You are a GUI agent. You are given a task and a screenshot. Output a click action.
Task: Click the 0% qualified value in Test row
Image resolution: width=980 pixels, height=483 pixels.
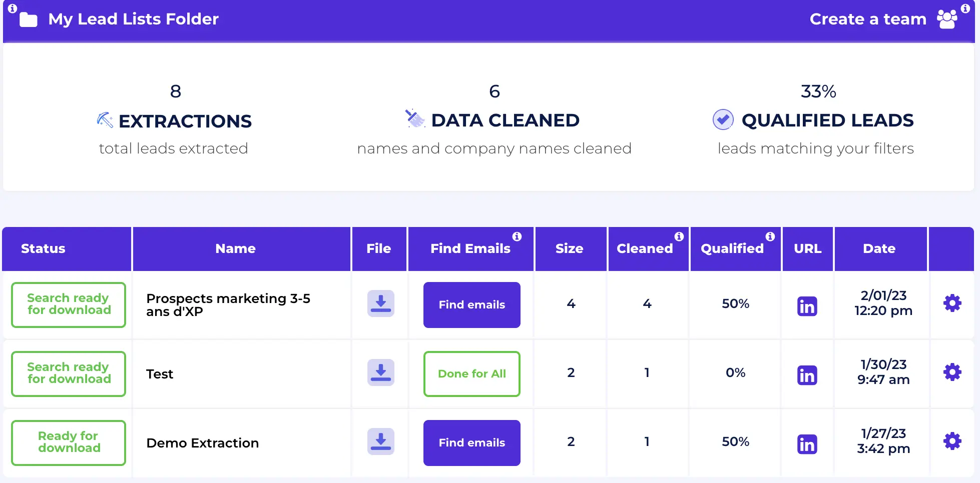(736, 372)
